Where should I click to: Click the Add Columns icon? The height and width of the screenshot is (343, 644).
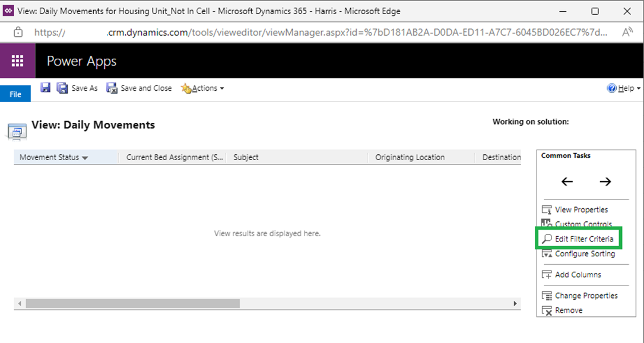click(x=547, y=274)
